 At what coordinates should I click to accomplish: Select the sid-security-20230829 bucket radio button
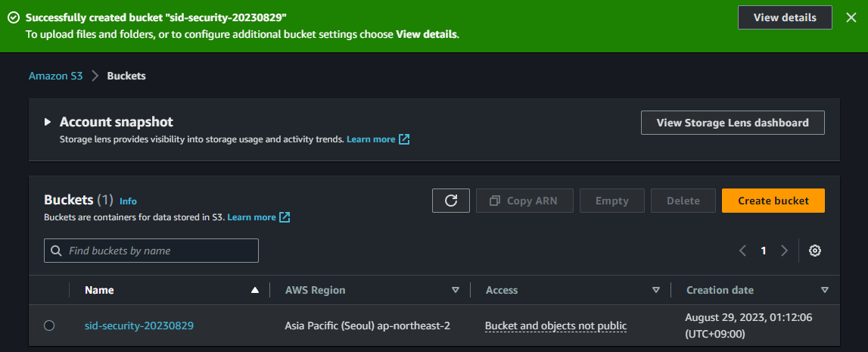tap(49, 326)
